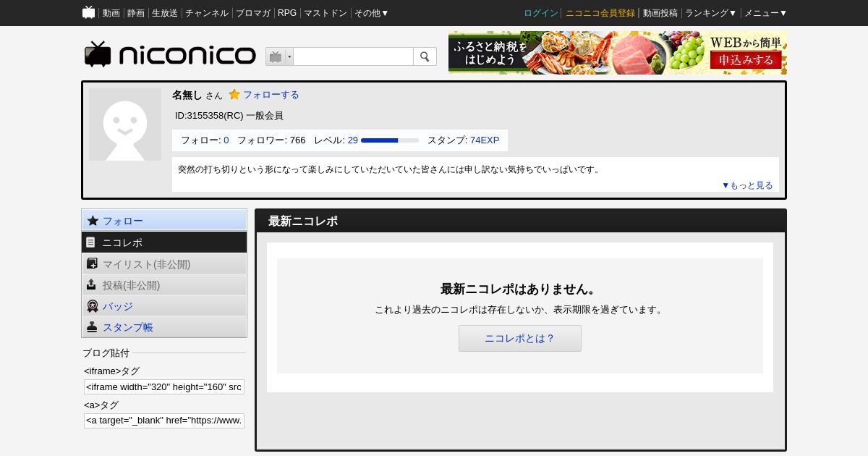Click the スタンプ帳 stamp icon in sidebar
Image resolution: width=868 pixels, height=456 pixels.
tap(92, 327)
